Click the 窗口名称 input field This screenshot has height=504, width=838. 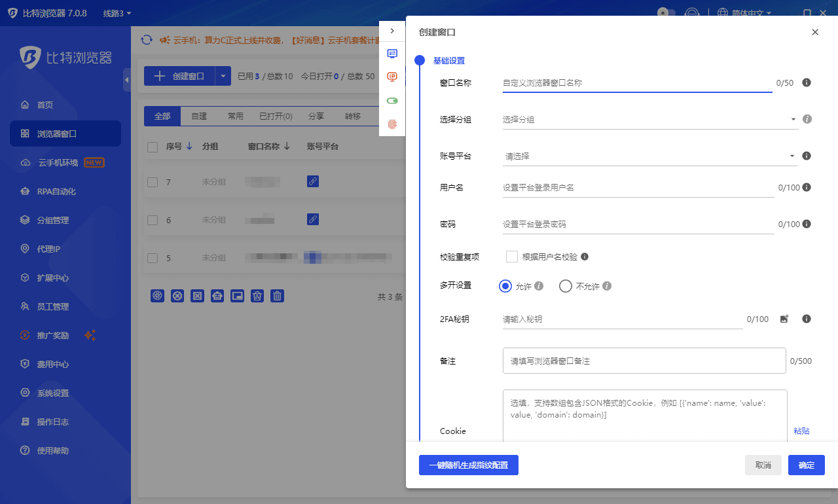click(622, 82)
